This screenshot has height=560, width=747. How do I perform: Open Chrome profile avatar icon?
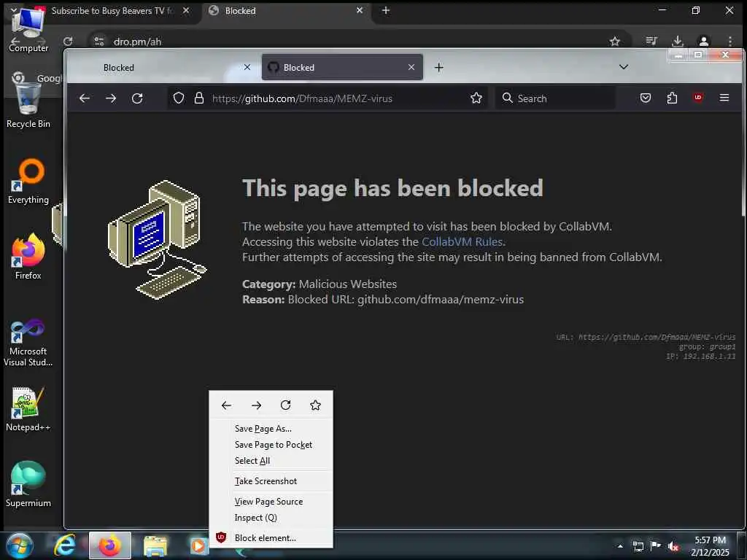(x=704, y=42)
